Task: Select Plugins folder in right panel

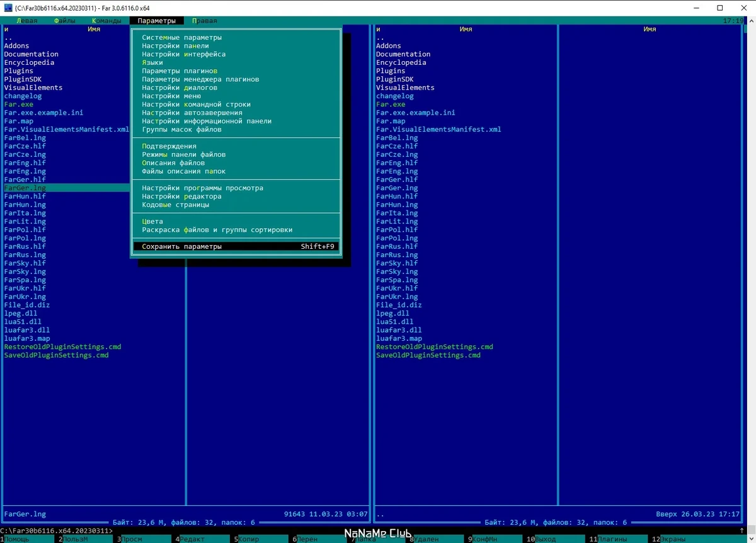Action: click(x=391, y=71)
